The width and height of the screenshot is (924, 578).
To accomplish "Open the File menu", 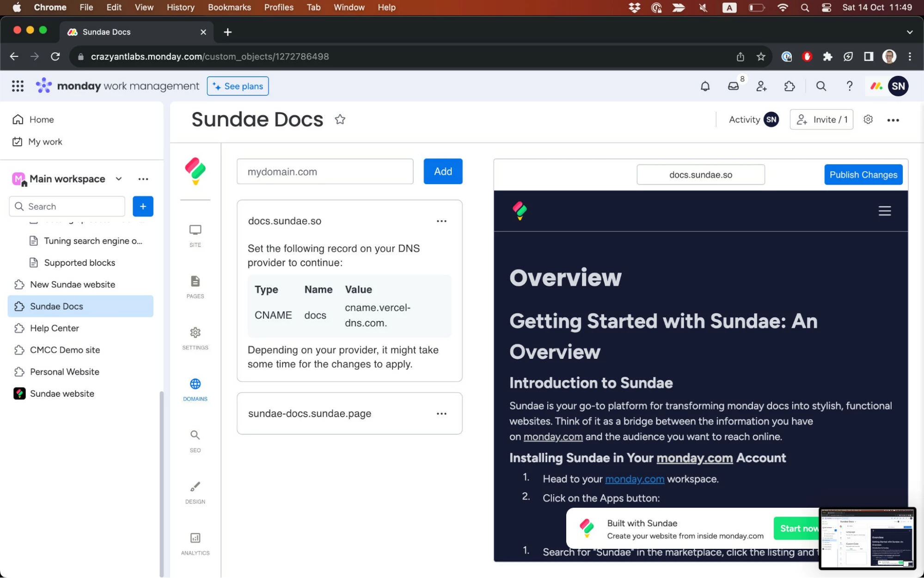I will pyautogui.click(x=86, y=7).
